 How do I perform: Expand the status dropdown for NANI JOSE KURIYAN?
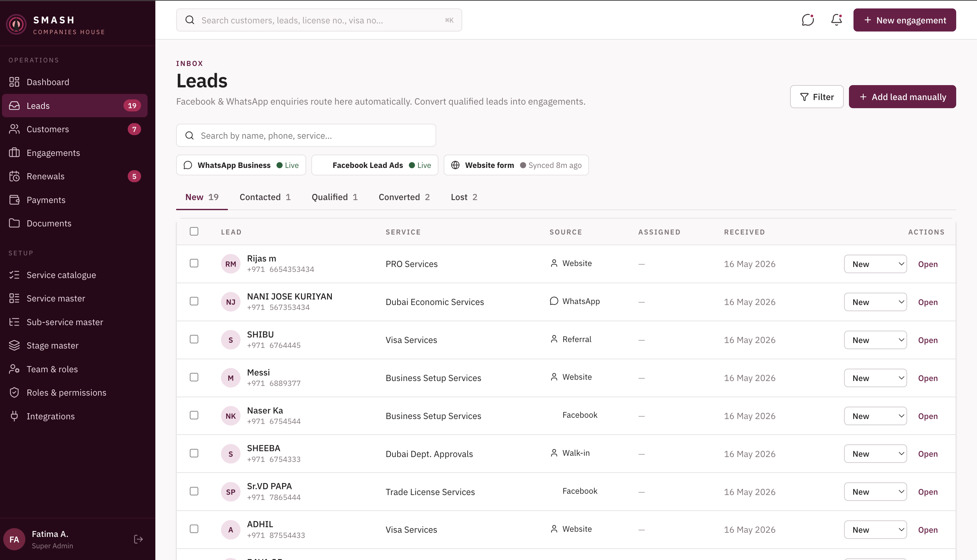tap(875, 302)
